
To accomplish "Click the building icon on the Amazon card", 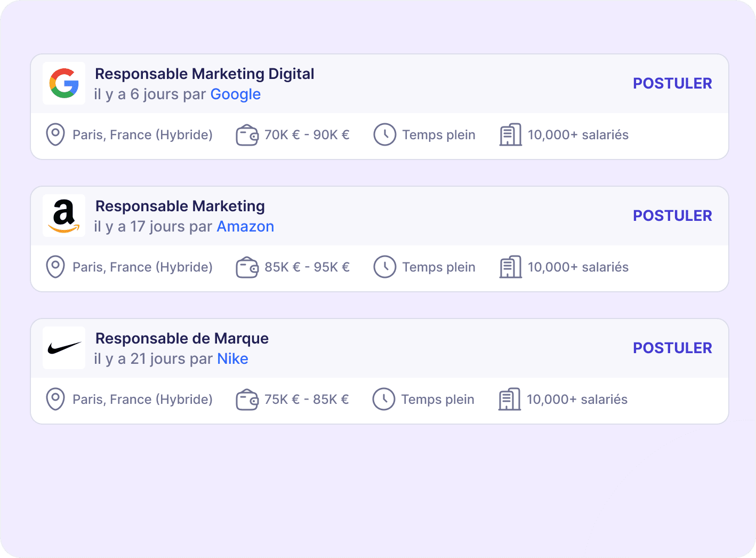I will [x=510, y=267].
